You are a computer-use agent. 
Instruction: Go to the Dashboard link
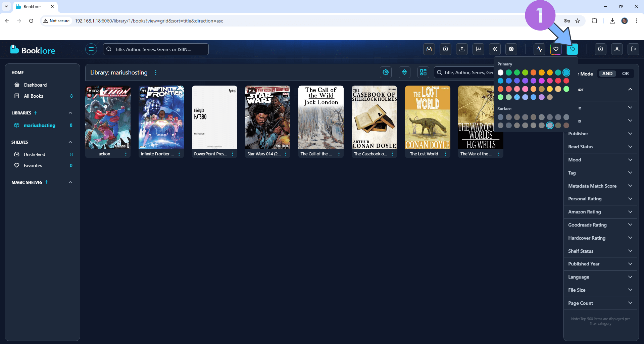35,85
